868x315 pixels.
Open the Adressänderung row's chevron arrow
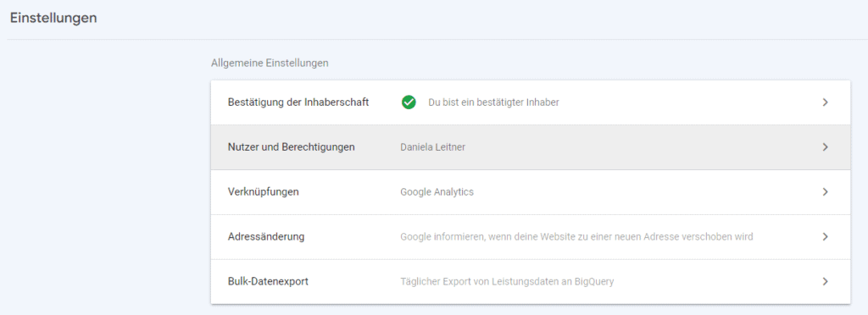click(x=825, y=236)
